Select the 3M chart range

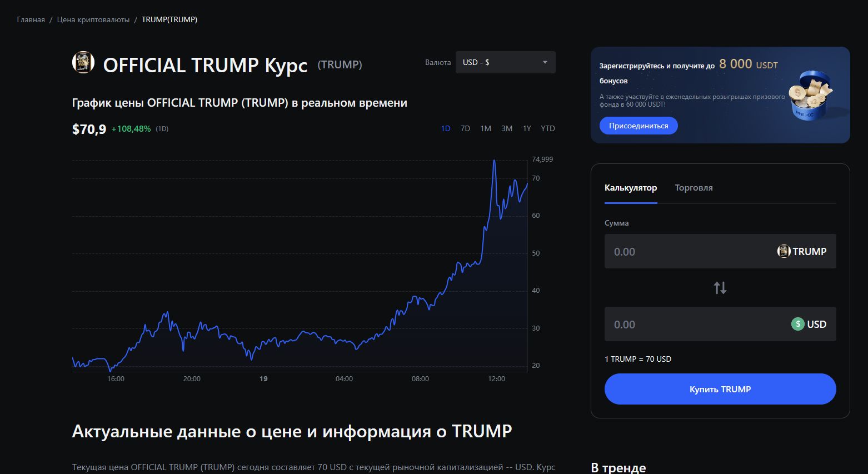coord(507,128)
